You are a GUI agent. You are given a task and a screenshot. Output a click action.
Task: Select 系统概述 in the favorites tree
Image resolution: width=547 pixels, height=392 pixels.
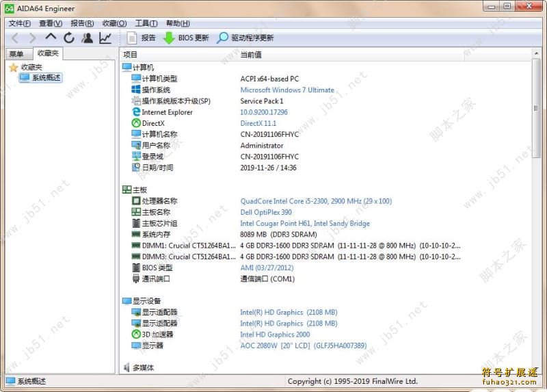(x=41, y=77)
